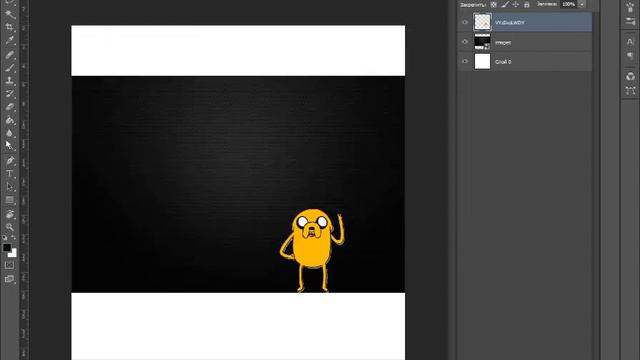Select the Horizontal Type tool
Viewport: 640px width, 360px height.
pos(9,173)
